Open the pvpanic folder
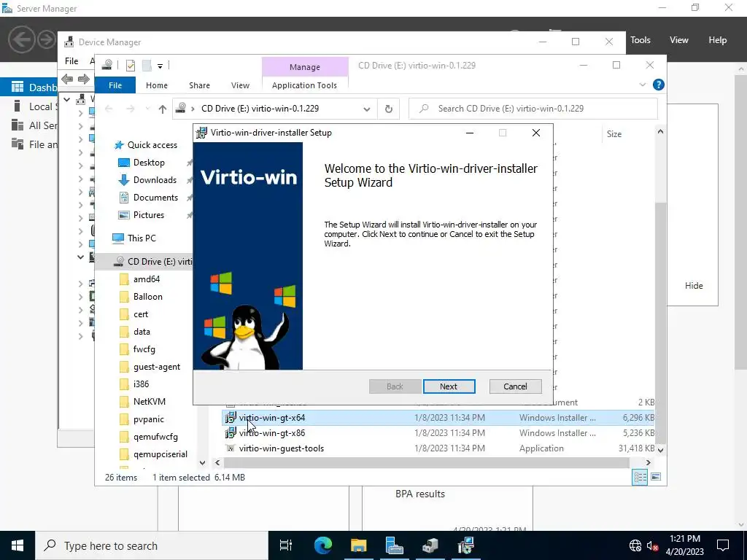Viewport: 747px width, 560px height. 148,419
